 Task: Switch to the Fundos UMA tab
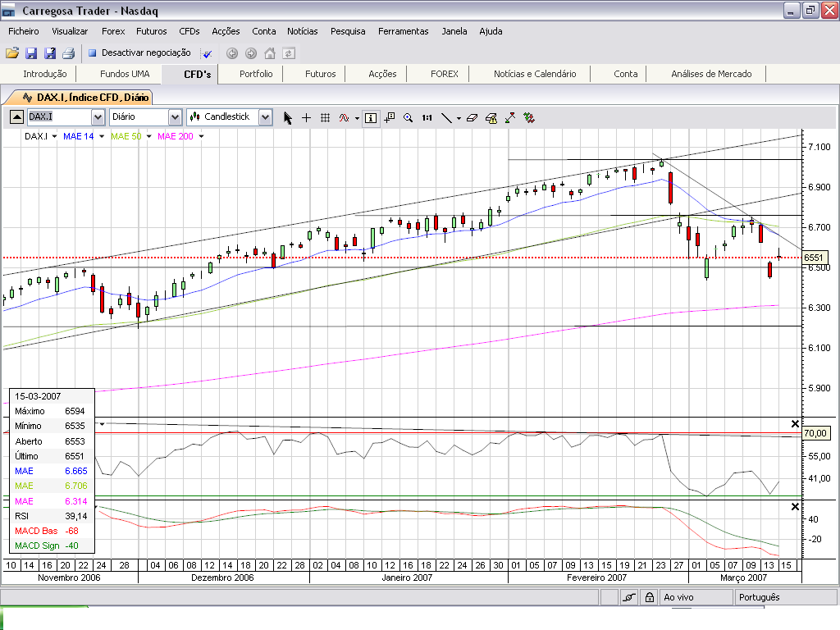tap(125, 74)
